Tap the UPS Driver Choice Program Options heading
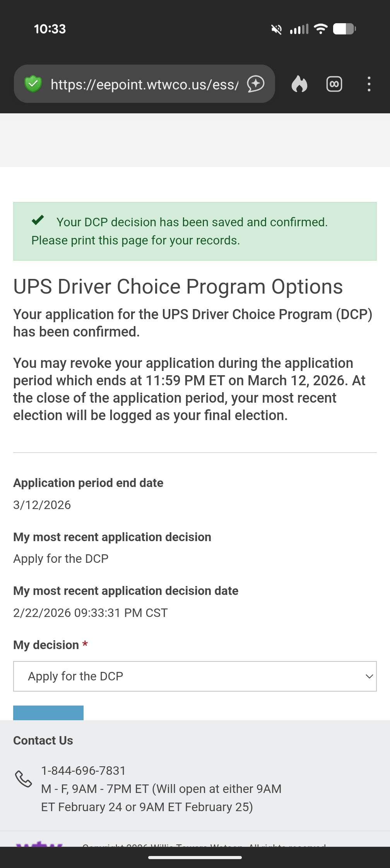Image resolution: width=390 pixels, height=868 pixels. point(178,287)
